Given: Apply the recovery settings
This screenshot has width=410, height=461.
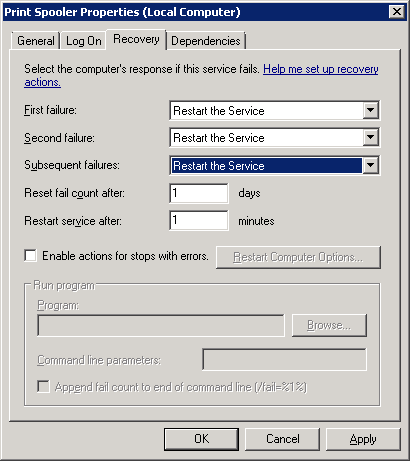Looking at the screenshot, I should point(363,439).
